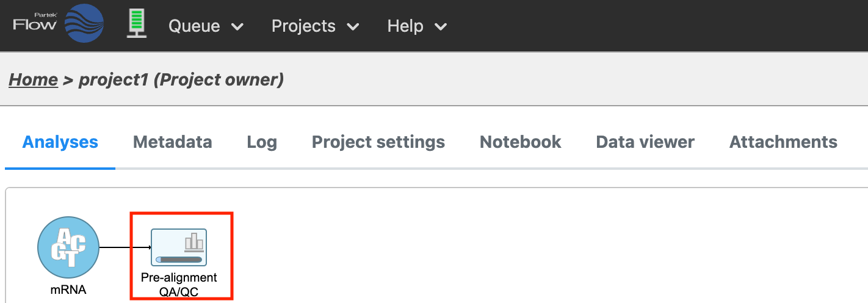Click the Partek Flow logo
868x303 pixels.
[x=59, y=24]
